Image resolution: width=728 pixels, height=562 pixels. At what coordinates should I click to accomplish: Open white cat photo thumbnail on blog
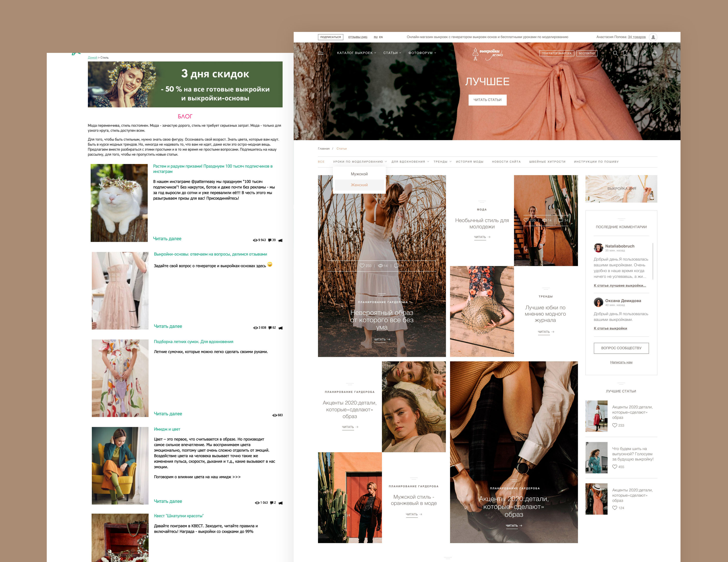pos(119,203)
